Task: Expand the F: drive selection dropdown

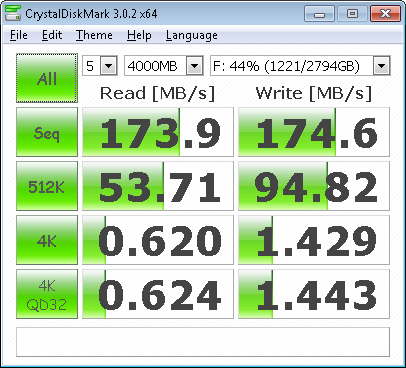Action: (x=381, y=66)
